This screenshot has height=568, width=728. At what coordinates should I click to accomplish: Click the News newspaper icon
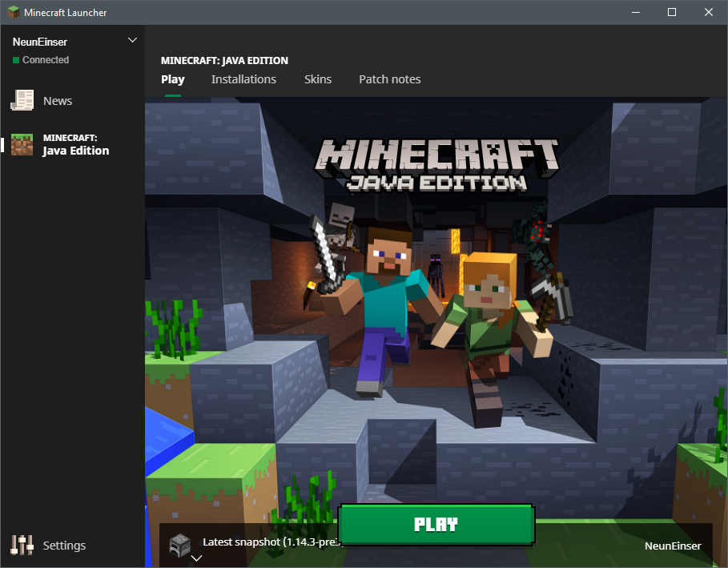click(22, 100)
